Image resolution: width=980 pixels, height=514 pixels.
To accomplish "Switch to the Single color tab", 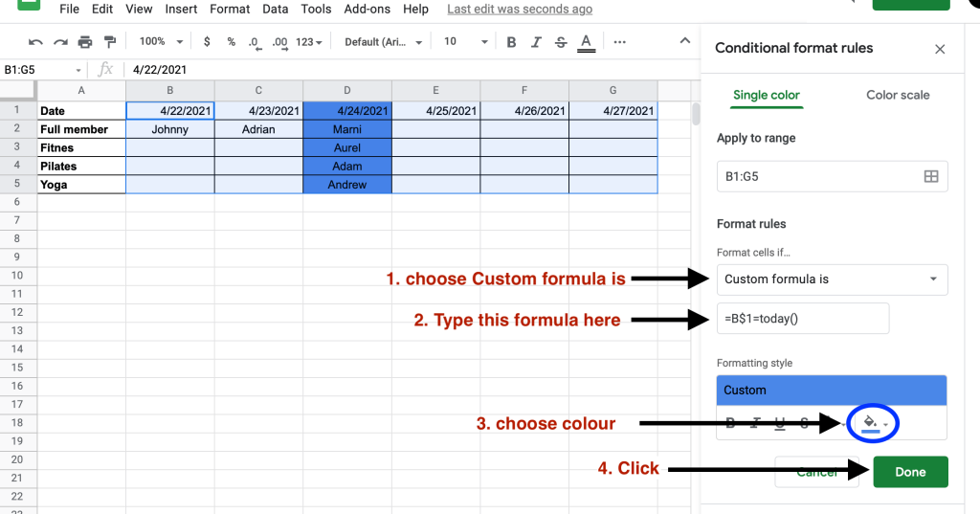I will [x=767, y=95].
